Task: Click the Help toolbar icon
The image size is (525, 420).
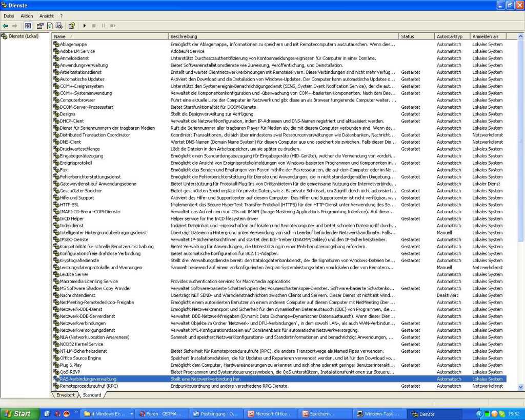Action: [x=71, y=26]
